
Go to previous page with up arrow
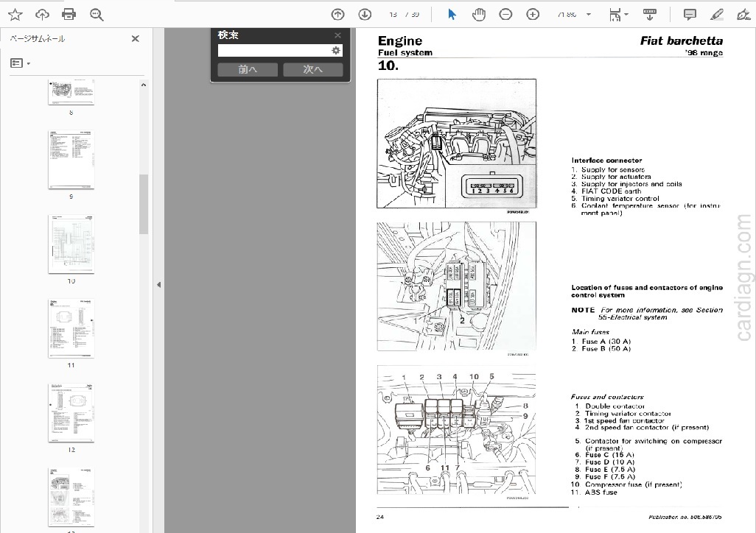pos(338,15)
